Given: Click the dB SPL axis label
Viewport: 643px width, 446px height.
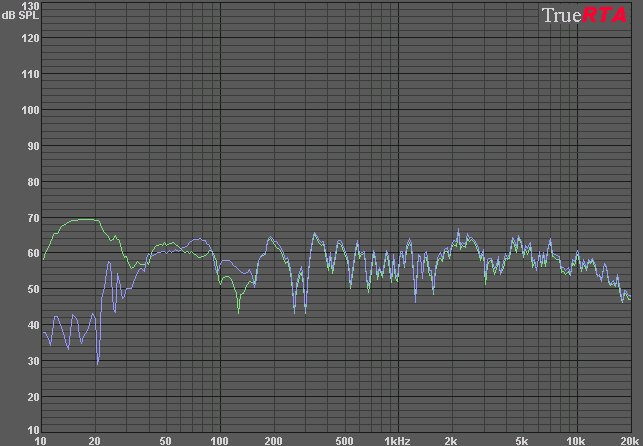Looking at the screenshot, I should tap(20, 16).
